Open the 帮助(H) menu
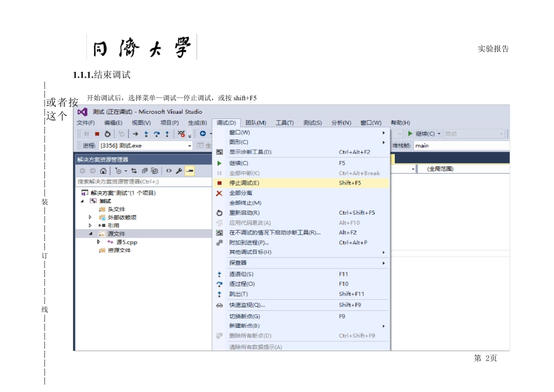 pos(400,123)
